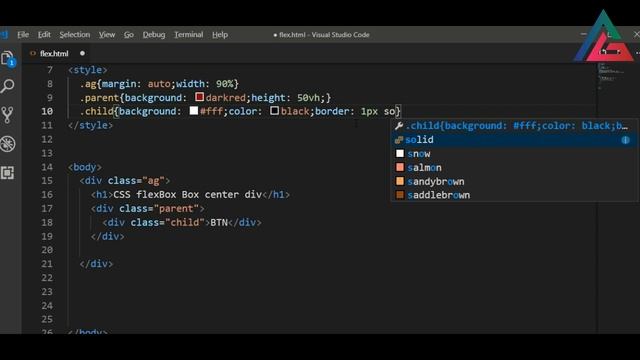640x360 pixels.
Task: Open the Edit menu
Action: (x=44, y=35)
